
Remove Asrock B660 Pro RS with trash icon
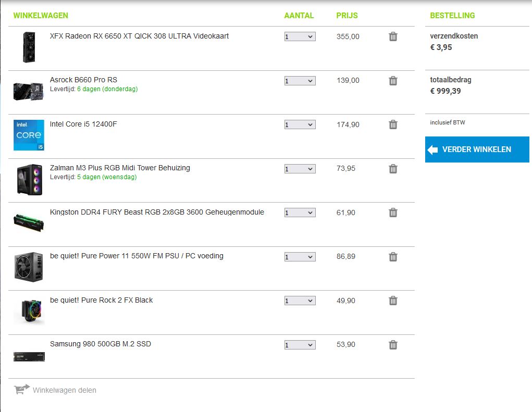click(x=393, y=81)
